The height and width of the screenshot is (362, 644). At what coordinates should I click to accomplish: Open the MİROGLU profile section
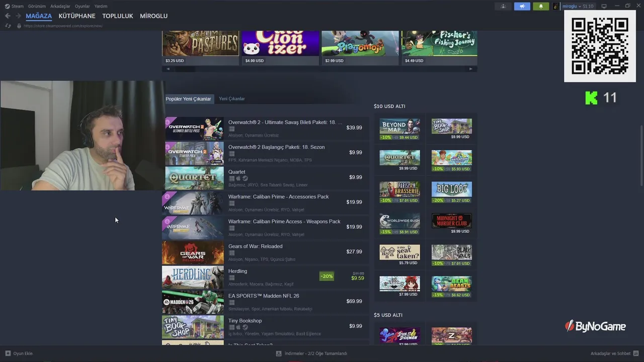pyautogui.click(x=153, y=16)
